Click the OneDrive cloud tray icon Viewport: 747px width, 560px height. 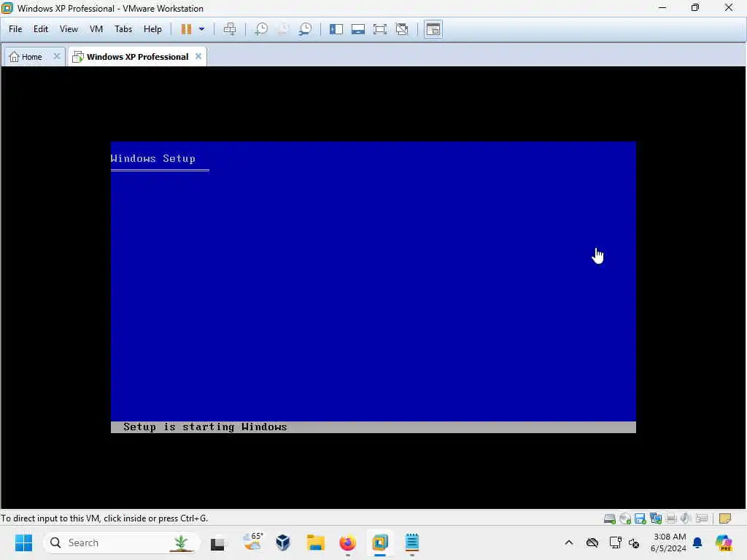pos(592,542)
